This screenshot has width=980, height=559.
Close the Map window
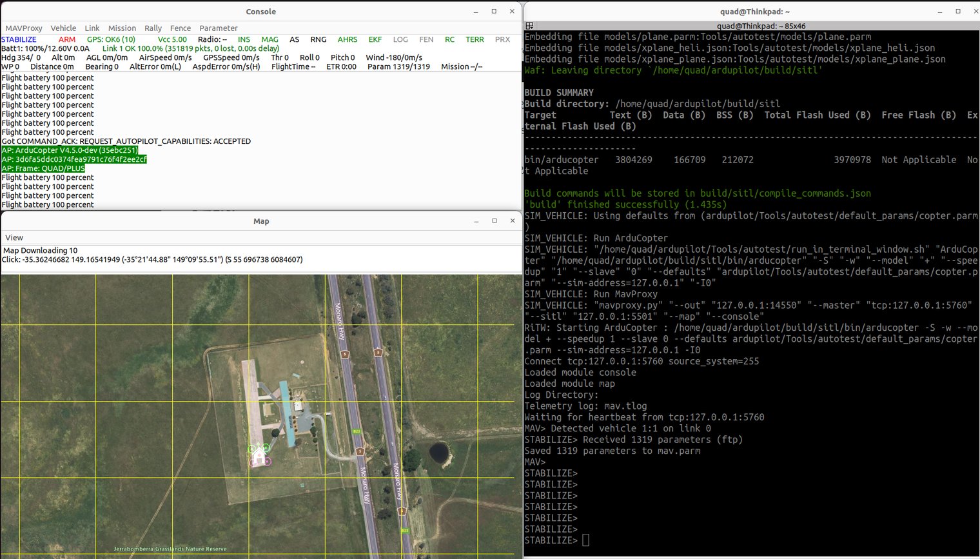[x=513, y=221]
